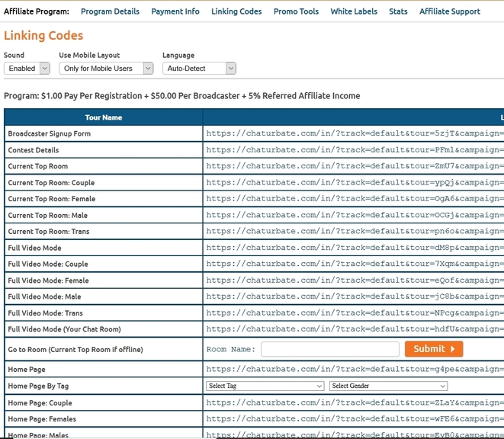Click the Current Top Room row label
The height and width of the screenshot is (439, 504).
(x=38, y=166)
